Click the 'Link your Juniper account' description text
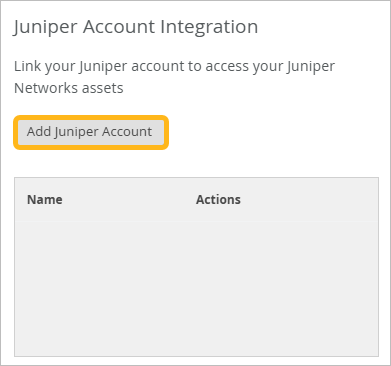 tap(174, 77)
